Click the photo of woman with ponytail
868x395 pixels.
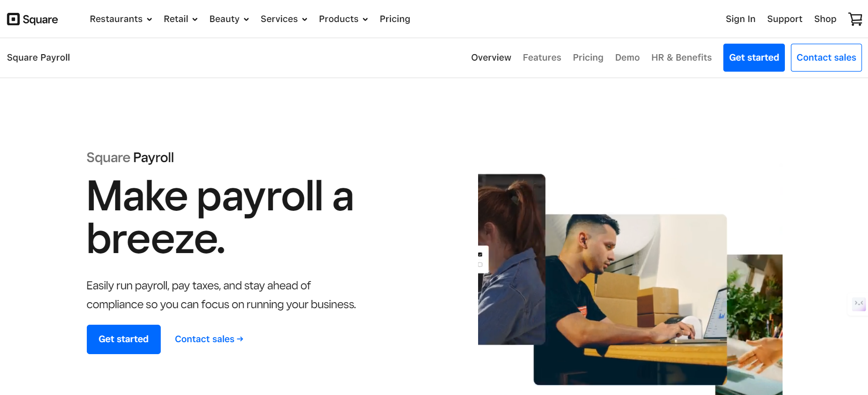click(x=512, y=259)
